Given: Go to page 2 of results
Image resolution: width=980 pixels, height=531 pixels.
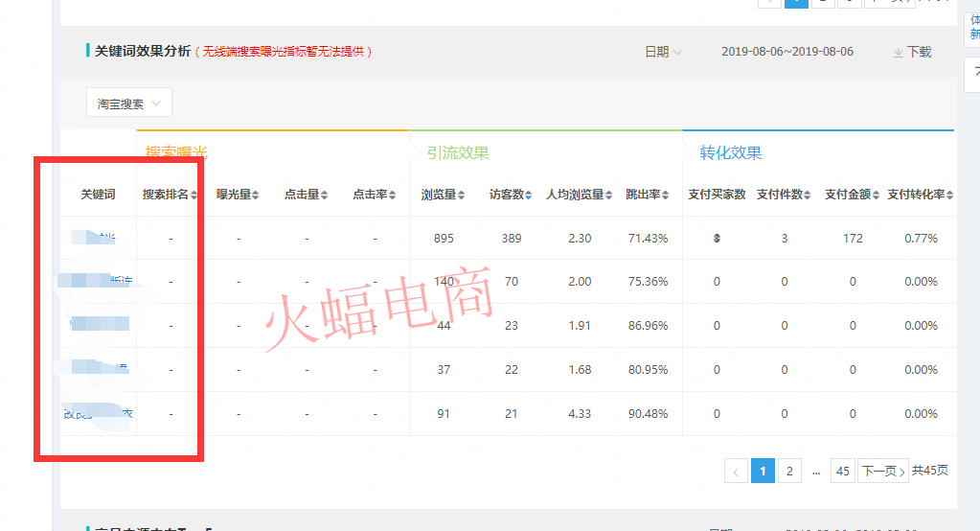Looking at the screenshot, I should tap(788, 471).
